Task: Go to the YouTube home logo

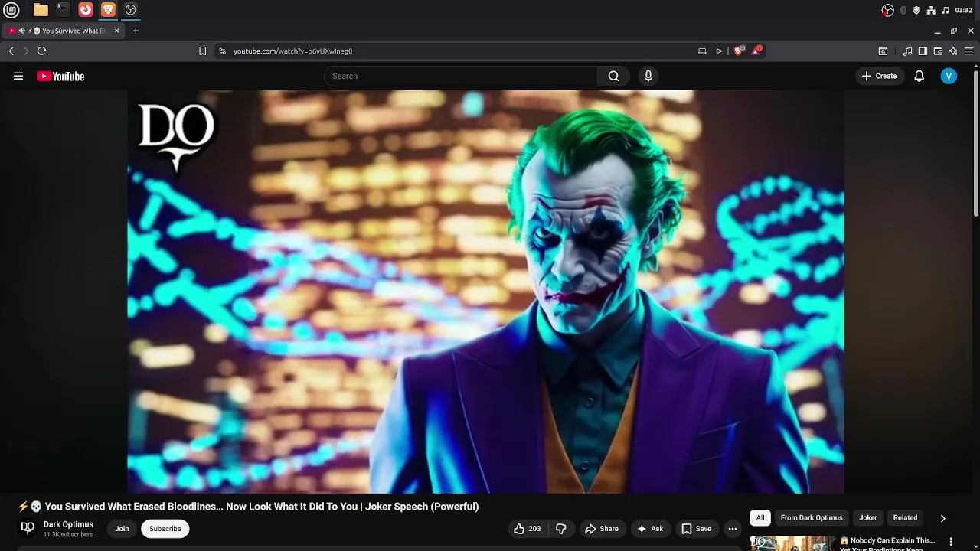Action: [60, 76]
